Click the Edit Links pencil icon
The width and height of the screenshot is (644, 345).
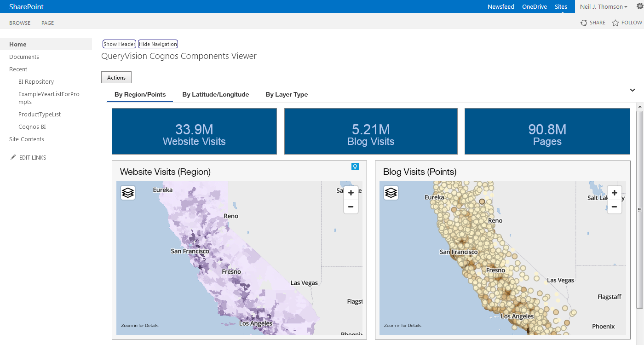point(13,157)
